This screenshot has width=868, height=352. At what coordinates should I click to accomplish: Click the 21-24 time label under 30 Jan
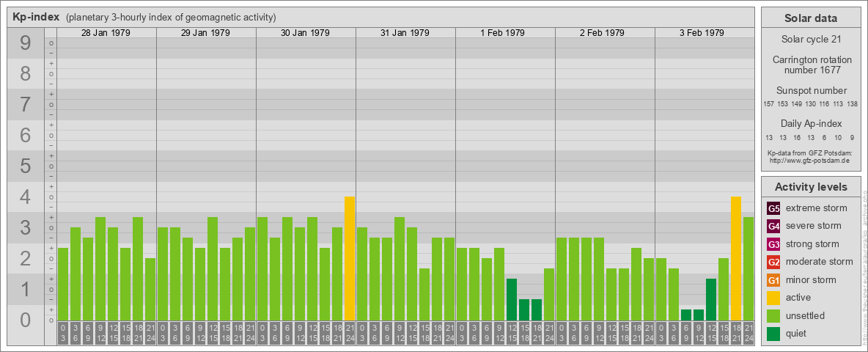pyautogui.click(x=349, y=334)
